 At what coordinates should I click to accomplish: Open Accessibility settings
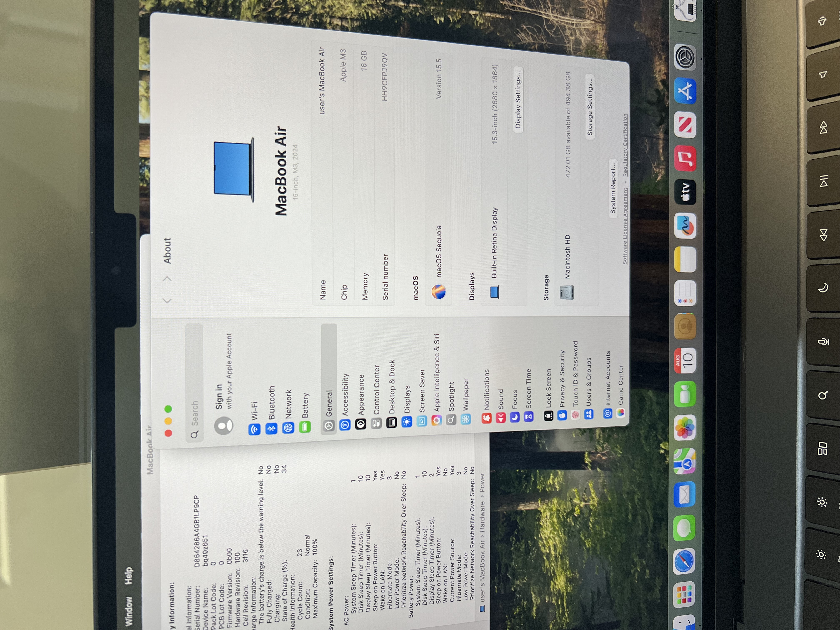point(345,402)
